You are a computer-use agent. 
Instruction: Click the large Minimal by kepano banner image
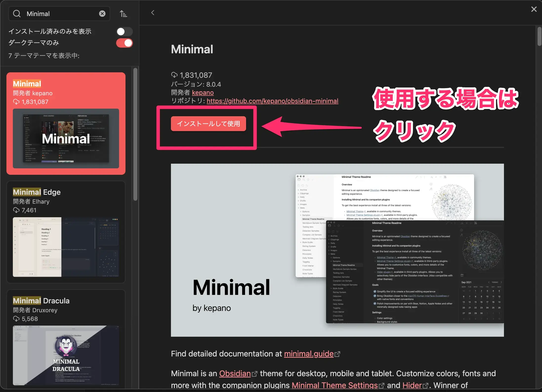coord(337,250)
